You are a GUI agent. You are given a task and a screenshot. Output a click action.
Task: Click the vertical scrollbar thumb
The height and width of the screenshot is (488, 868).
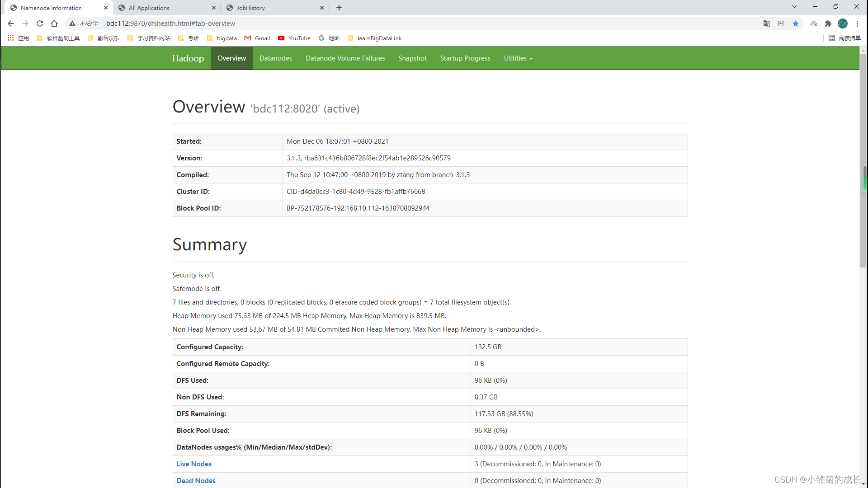[x=863, y=160]
